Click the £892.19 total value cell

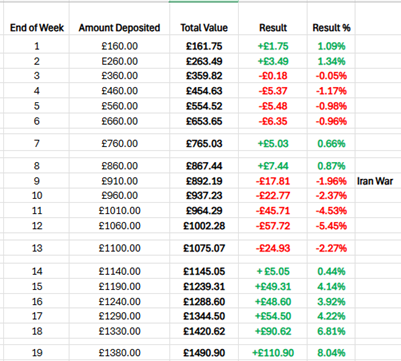204,181
